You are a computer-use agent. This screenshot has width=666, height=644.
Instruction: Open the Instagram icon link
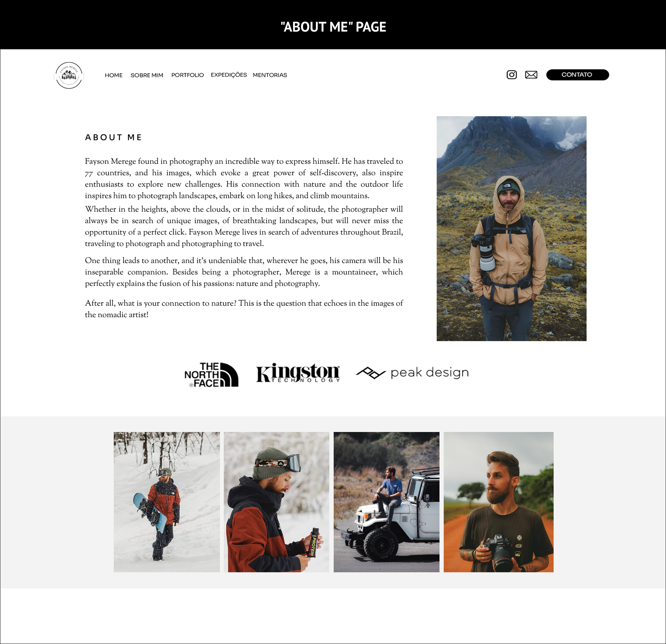512,75
